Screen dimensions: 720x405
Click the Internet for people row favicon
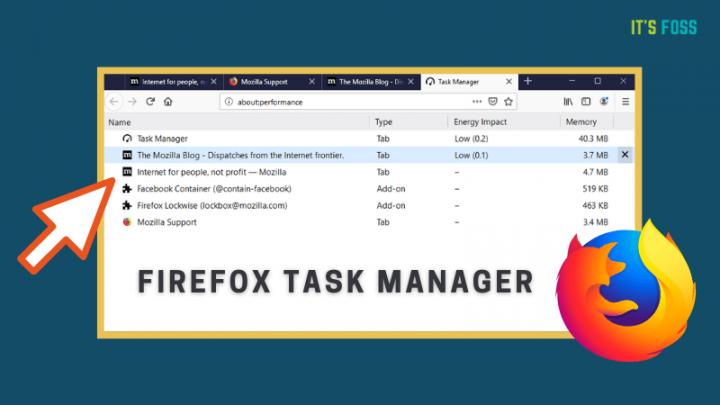click(x=127, y=172)
